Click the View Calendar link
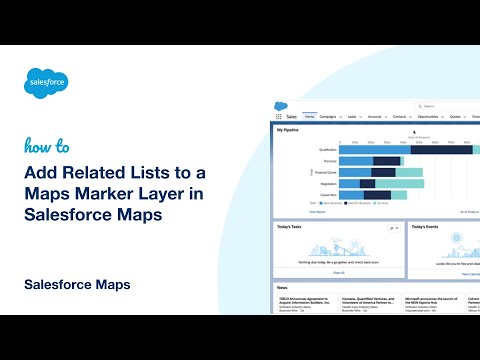Image resolution: width=480 pixels, height=360 pixels. pyautogui.click(x=471, y=274)
